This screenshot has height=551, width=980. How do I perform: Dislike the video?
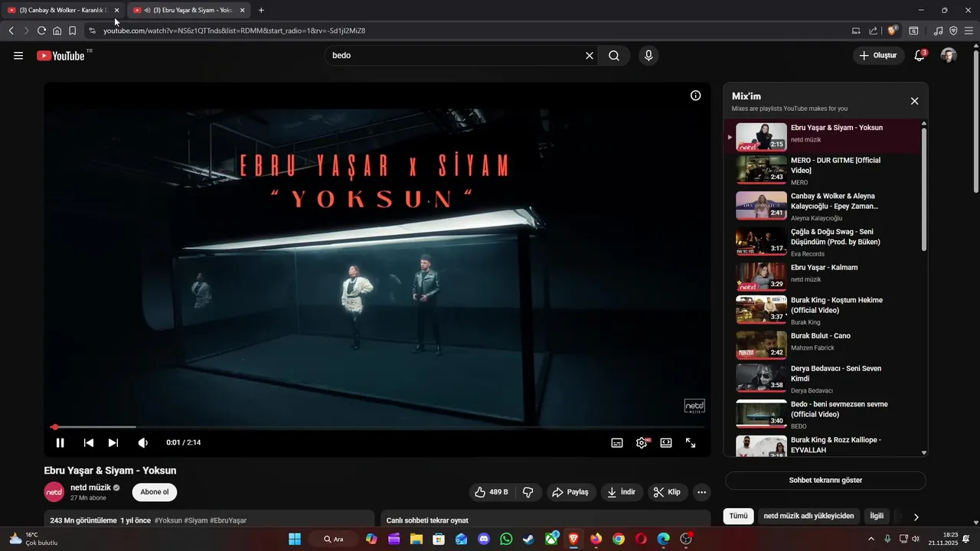528,492
